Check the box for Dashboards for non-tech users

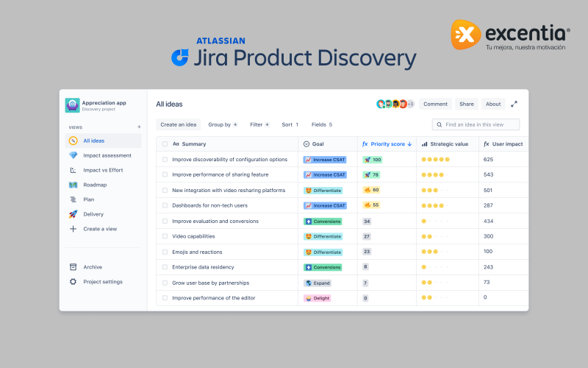[165, 205]
